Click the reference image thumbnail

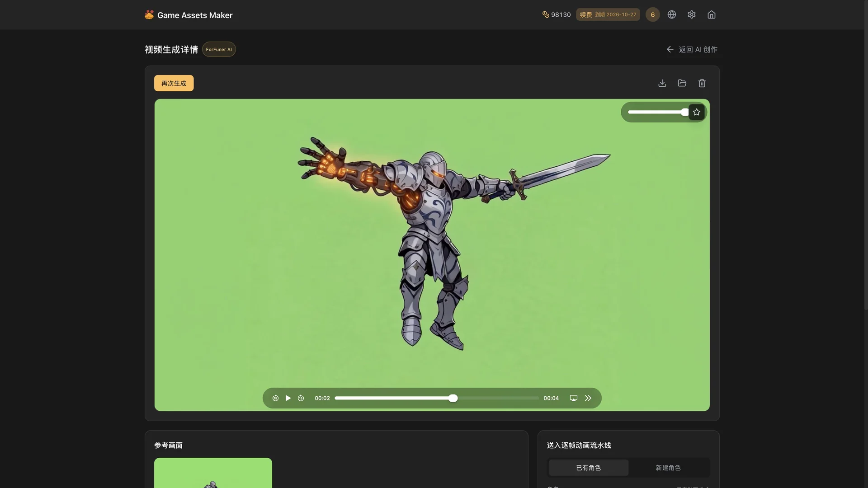pyautogui.click(x=213, y=473)
